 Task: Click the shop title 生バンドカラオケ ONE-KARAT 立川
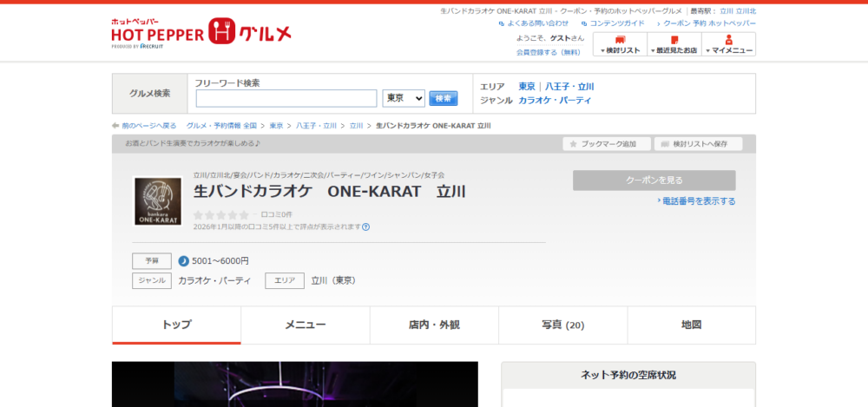point(329,192)
